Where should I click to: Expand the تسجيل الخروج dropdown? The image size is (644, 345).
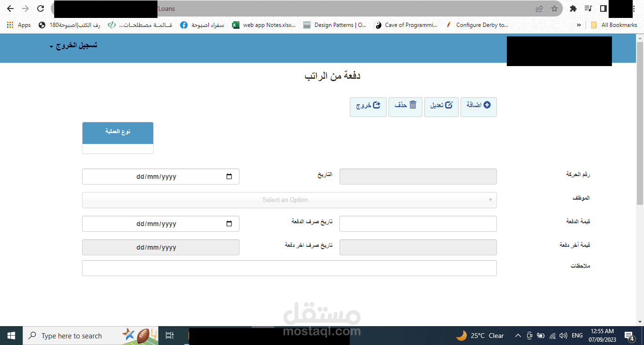point(74,46)
